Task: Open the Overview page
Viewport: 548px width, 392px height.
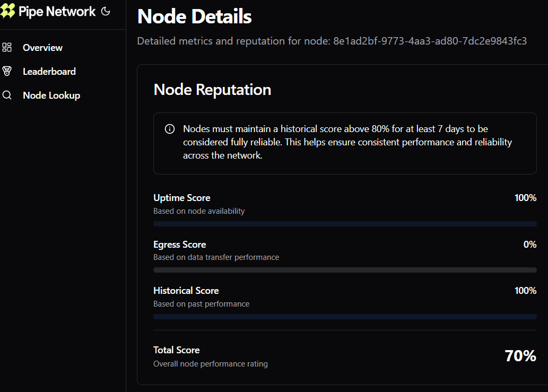Action: [x=42, y=48]
